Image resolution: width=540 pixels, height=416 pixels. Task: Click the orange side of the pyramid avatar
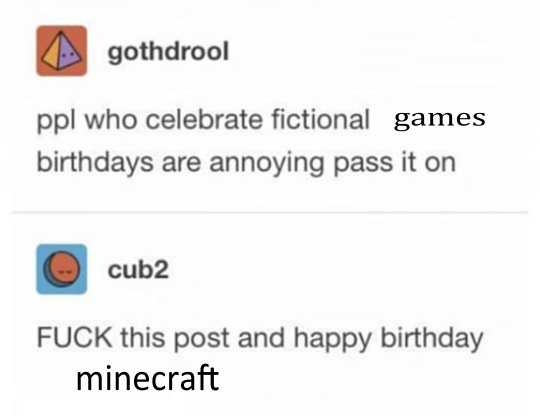(51, 55)
